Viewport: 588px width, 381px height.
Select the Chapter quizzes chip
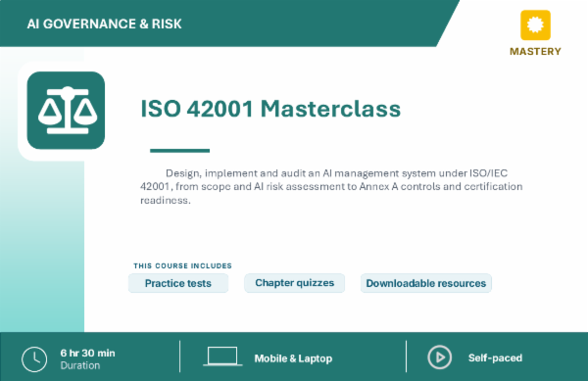point(294,283)
